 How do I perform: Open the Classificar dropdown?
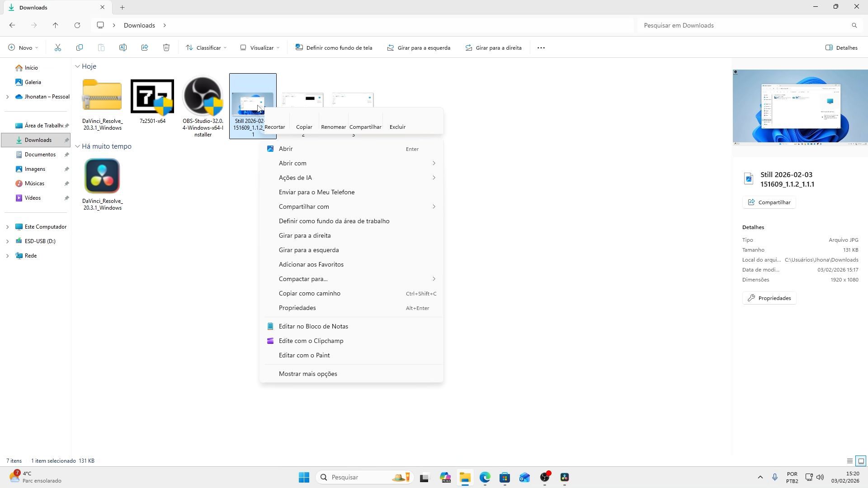coord(207,48)
